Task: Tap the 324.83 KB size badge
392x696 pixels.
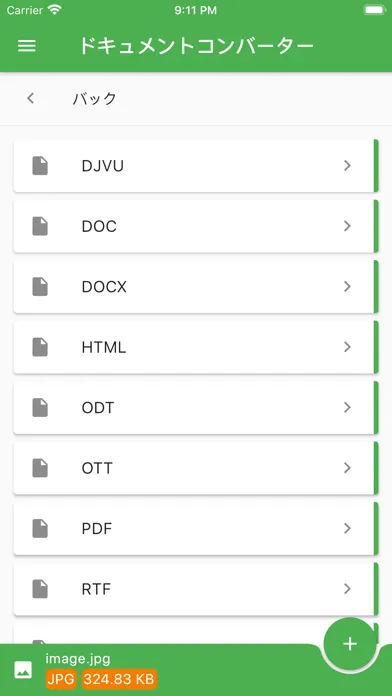Action: pyautogui.click(x=119, y=679)
